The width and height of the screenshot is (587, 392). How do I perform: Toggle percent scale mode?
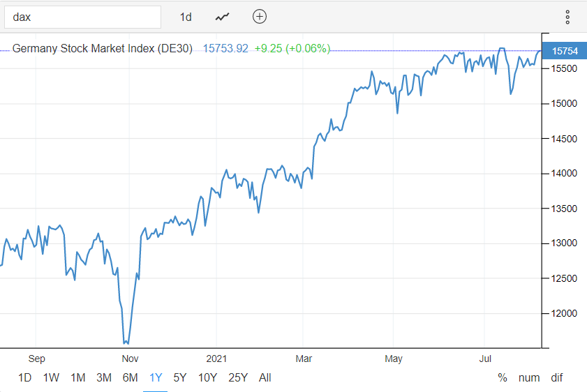click(503, 378)
